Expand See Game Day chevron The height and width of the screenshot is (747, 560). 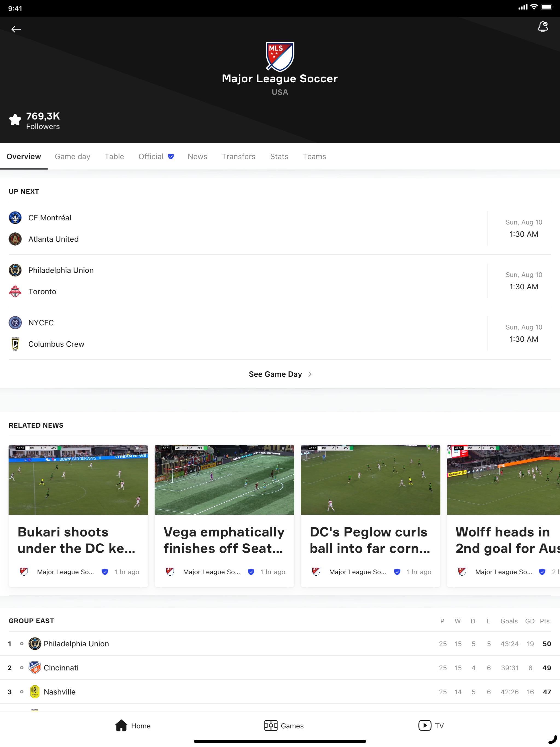click(x=310, y=374)
